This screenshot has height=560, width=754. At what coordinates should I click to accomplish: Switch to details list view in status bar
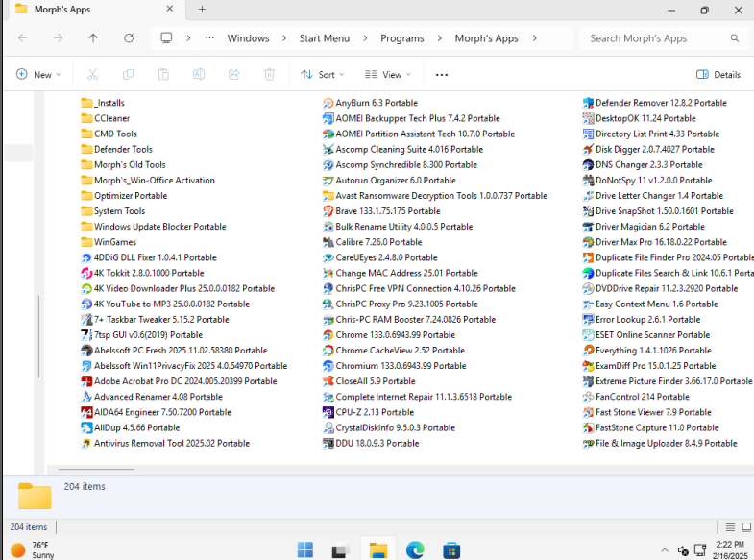730,527
